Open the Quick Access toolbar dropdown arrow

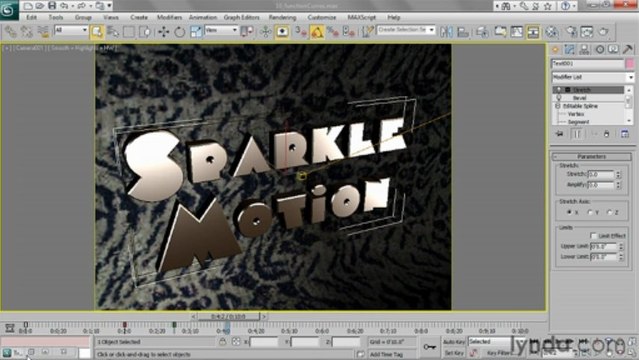pos(109,6)
